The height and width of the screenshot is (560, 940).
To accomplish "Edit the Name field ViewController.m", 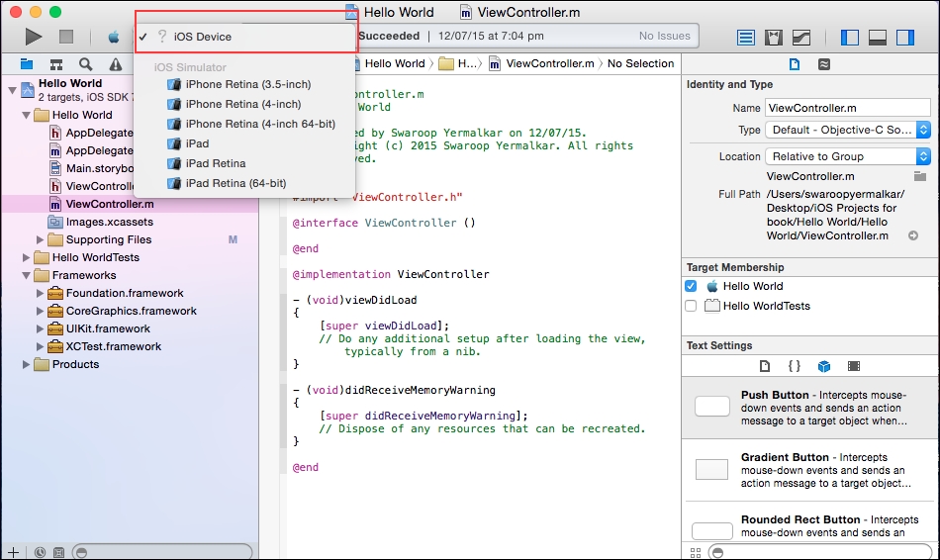I will [848, 108].
